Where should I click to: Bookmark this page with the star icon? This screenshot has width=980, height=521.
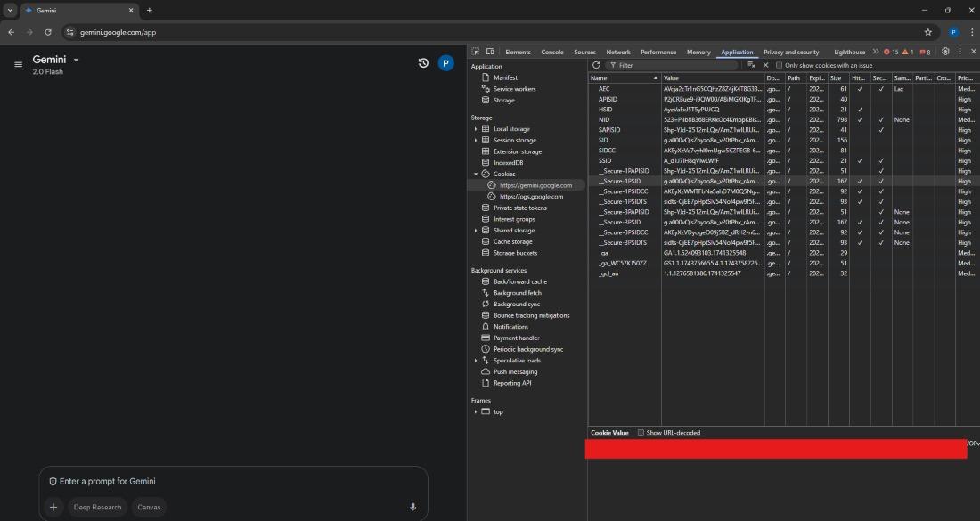pos(928,32)
